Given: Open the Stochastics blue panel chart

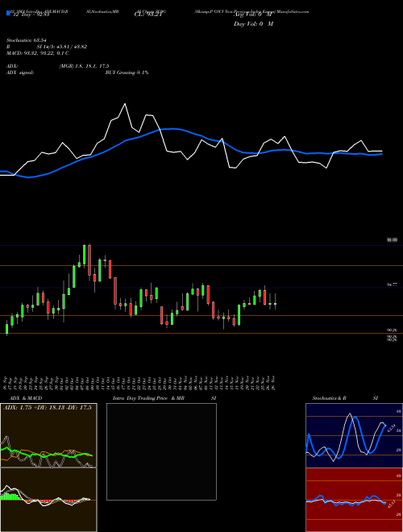Looking at the screenshot, I should click(x=354, y=435).
